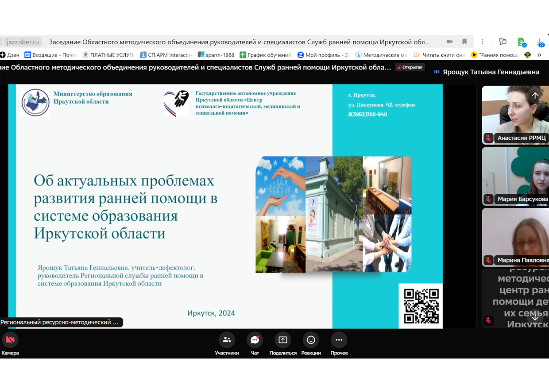Select the Анастасия РРМЦ video tile
Screen dimensions: 549x392
[515, 115]
